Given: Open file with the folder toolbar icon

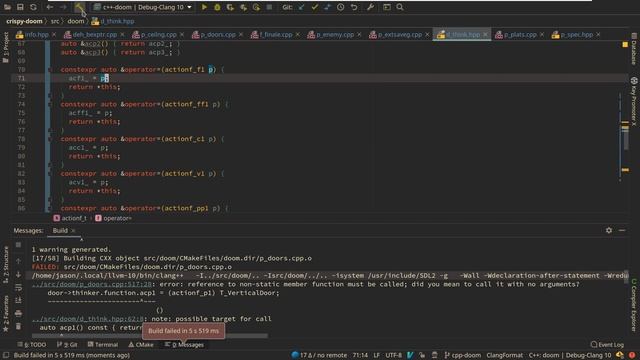Looking at the screenshot, I should 7,7.
